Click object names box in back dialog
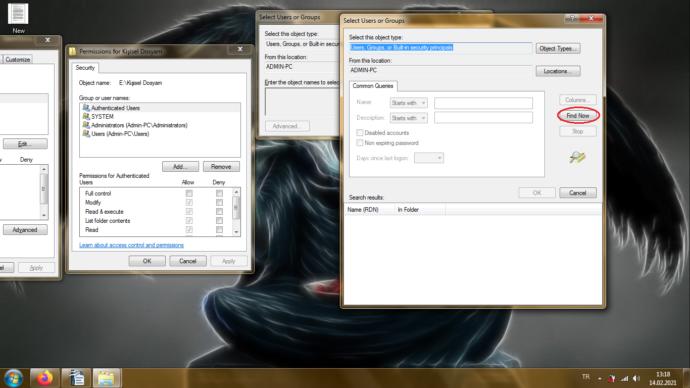This screenshot has width=690, height=388. 303,102
